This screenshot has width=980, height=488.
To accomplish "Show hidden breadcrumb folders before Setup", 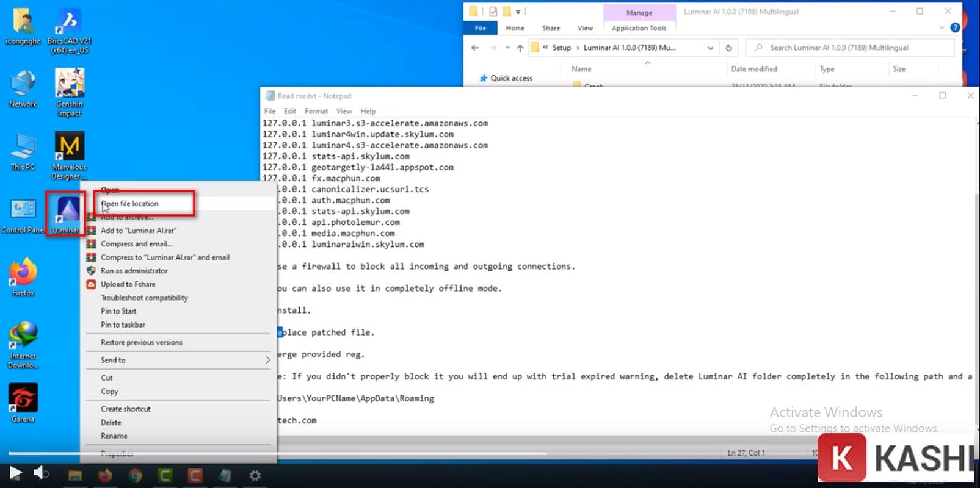I will (x=545, y=48).
